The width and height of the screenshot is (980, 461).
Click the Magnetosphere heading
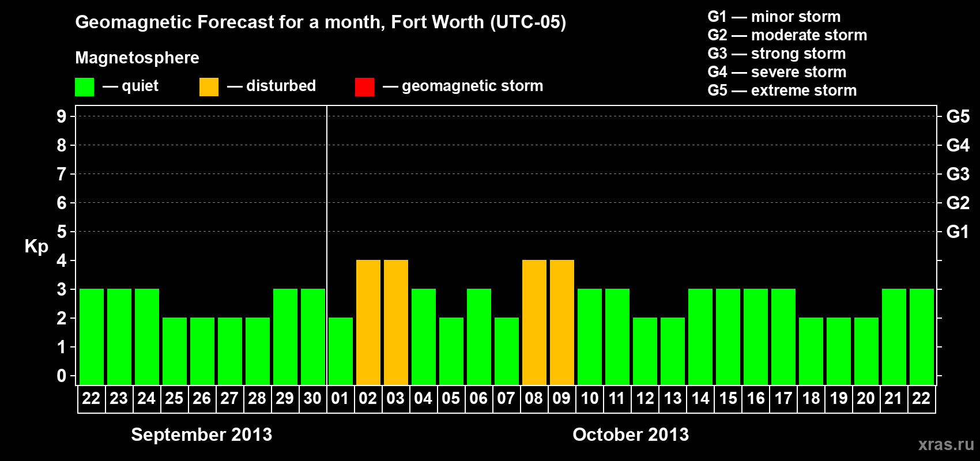[x=137, y=58]
